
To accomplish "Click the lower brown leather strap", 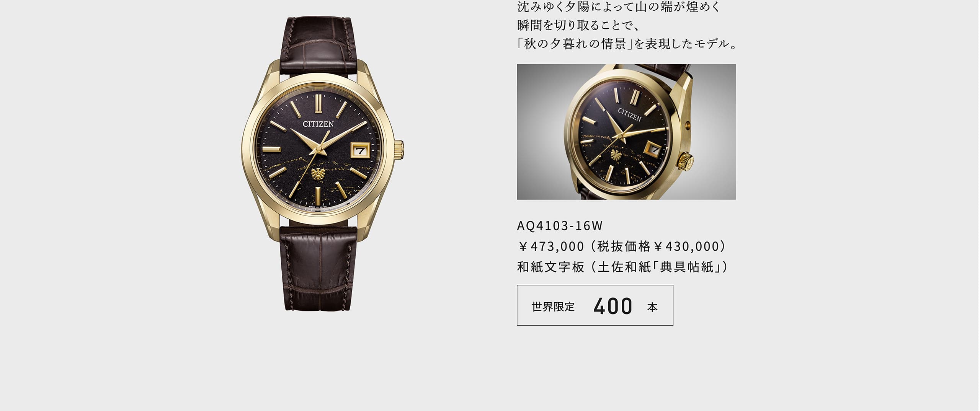I will pyautogui.click(x=318, y=268).
